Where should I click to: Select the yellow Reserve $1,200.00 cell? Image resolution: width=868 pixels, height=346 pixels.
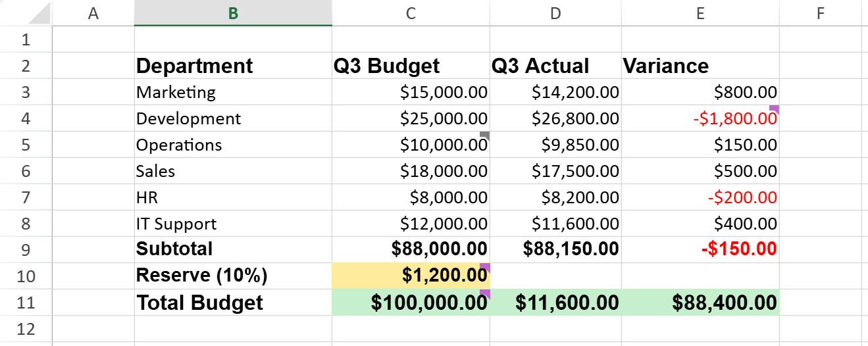pyautogui.click(x=411, y=276)
